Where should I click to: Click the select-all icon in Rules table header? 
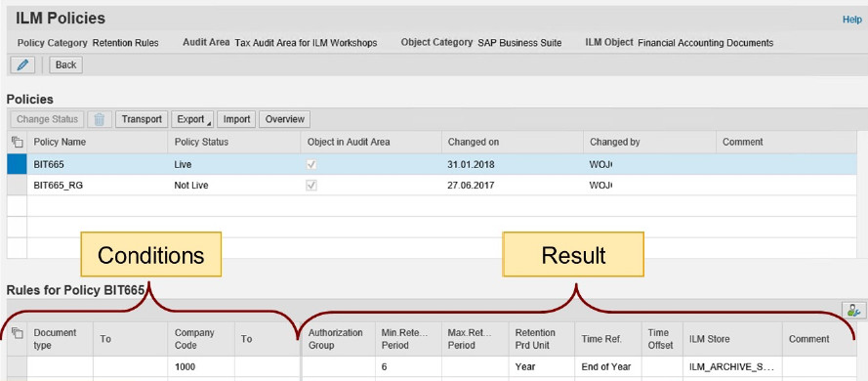coord(17,333)
